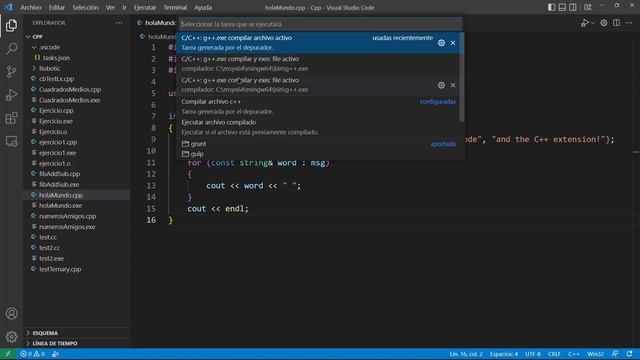The height and width of the screenshot is (360, 640).
Task: Change encoding via UTF-8 status item
Action: pos(533,354)
